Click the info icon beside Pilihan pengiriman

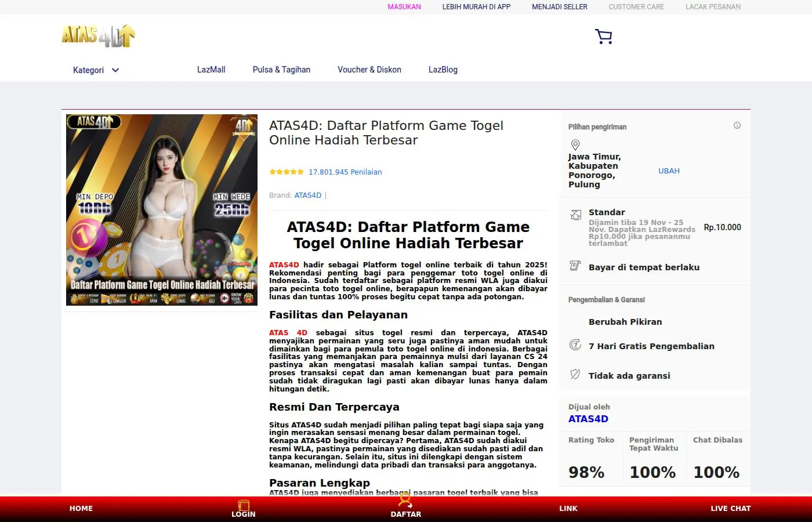[x=737, y=125]
